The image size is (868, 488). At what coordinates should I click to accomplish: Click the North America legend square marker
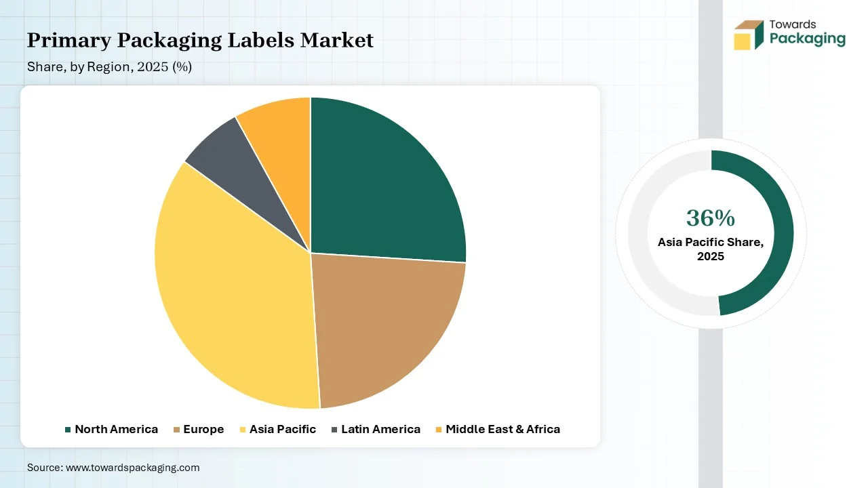click(68, 430)
